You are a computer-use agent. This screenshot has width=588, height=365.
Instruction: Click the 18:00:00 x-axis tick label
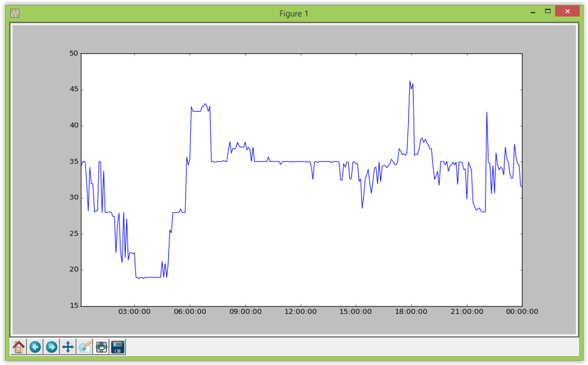pos(411,312)
